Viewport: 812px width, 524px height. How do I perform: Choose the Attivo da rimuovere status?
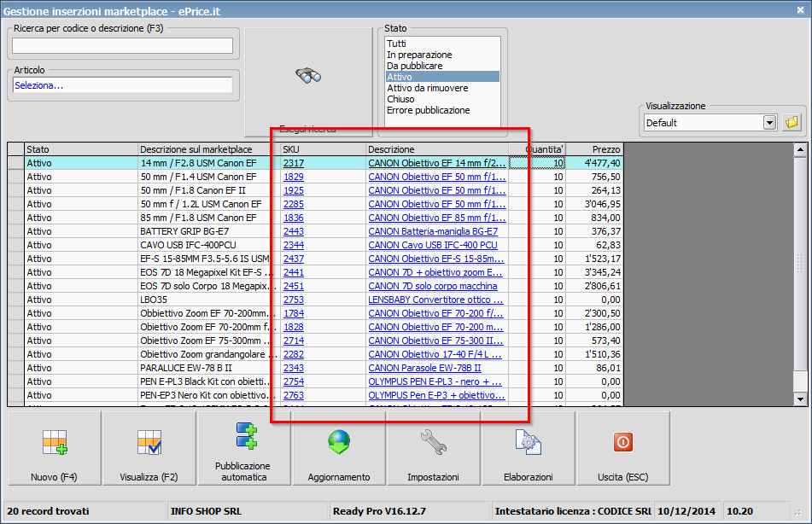click(x=428, y=88)
